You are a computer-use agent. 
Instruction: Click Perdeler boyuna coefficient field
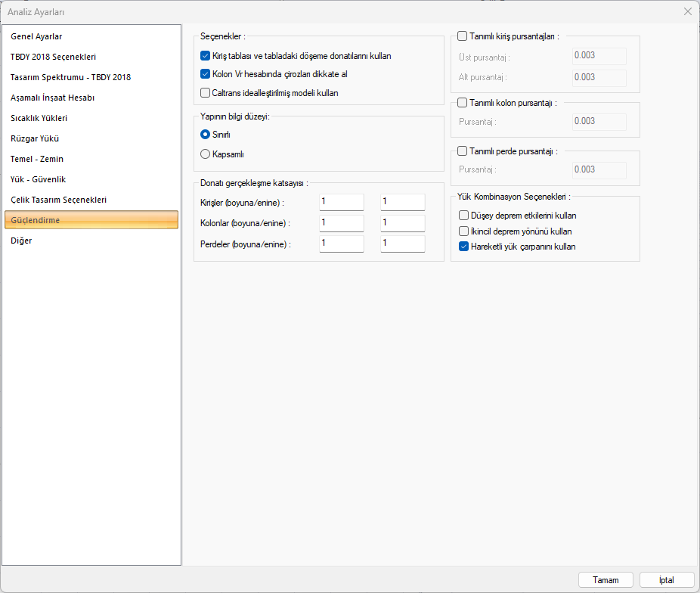tap(342, 244)
